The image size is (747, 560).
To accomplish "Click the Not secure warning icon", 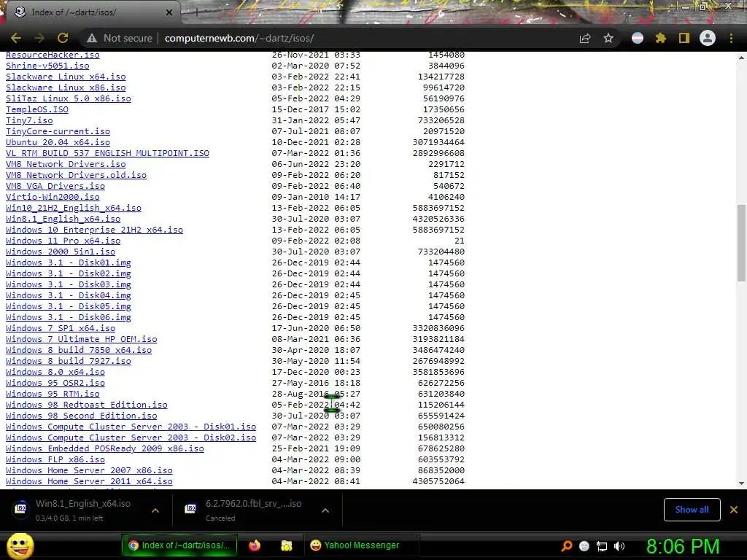I will tap(92, 38).
